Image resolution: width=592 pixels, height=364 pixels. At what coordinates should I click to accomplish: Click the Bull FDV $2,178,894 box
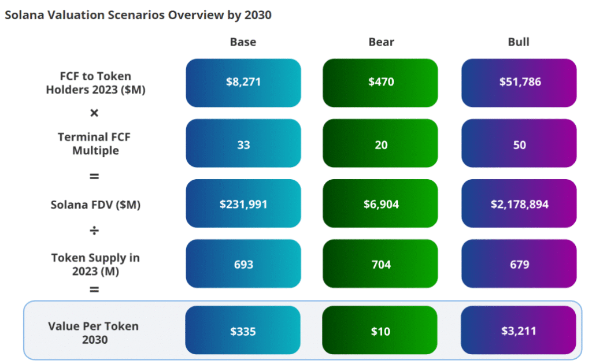coord(519,204)
